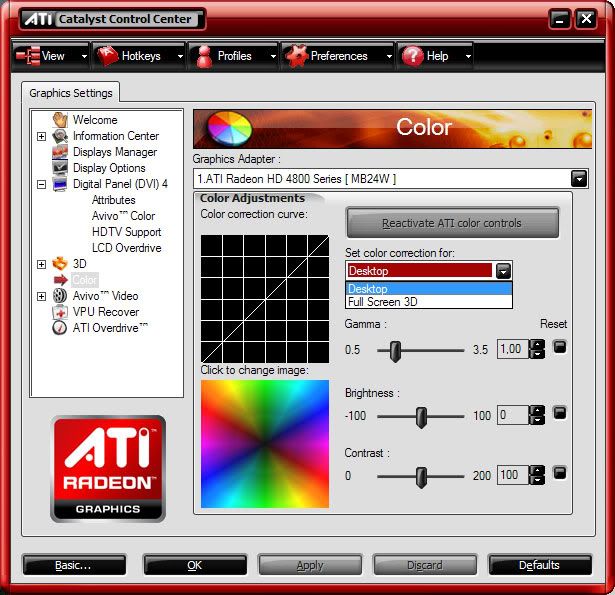
Task: Click the ATI Overdrive gauge icon
Action: (x=60, y=328)
